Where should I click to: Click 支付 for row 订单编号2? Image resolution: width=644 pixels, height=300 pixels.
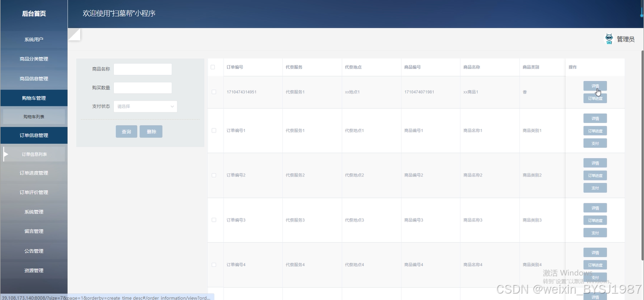pos(595,188)
